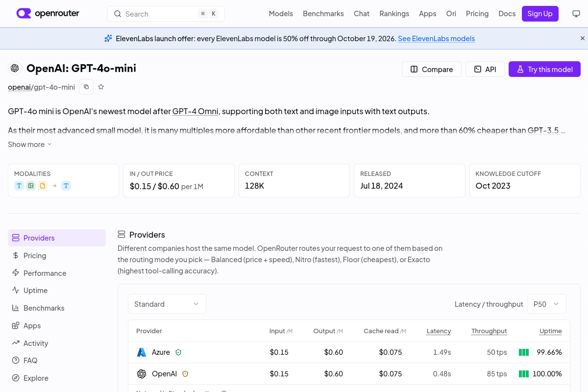Click the text output modality icon

tap(66, 186)
